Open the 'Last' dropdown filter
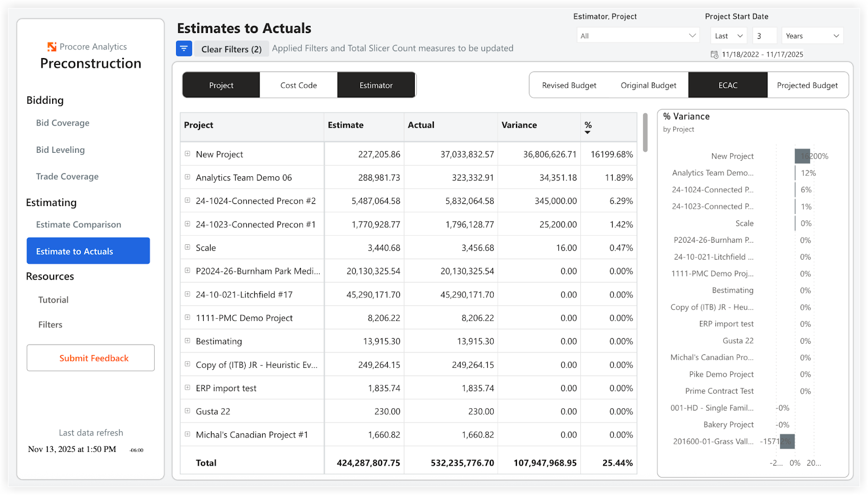This screenshot has height=495, width=868. point(728,35)
